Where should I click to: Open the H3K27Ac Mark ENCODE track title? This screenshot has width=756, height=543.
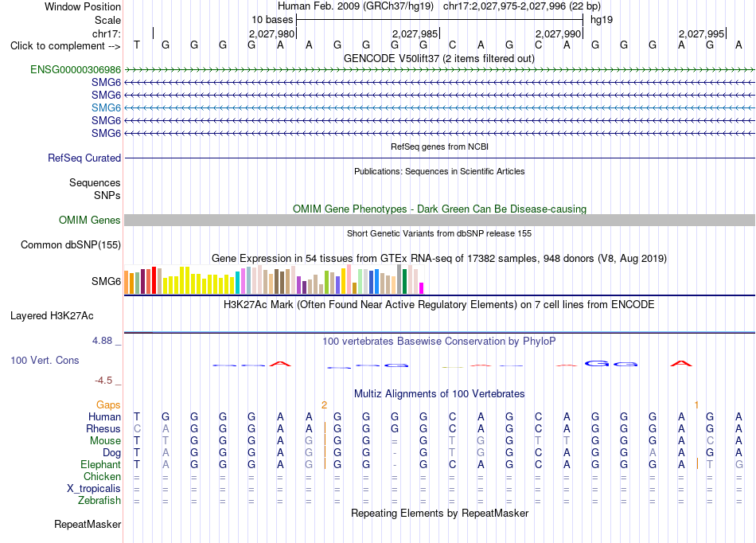point(439,305)
